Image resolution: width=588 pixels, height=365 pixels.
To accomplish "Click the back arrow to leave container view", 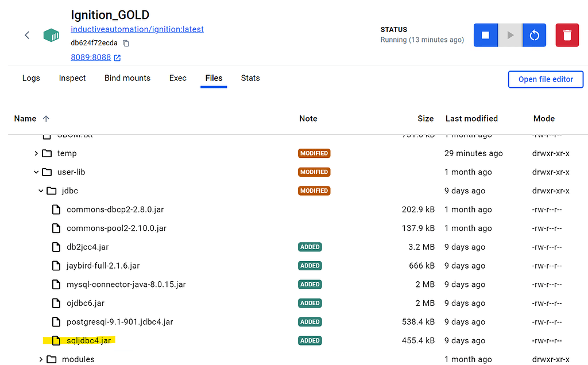I will 26,35.
